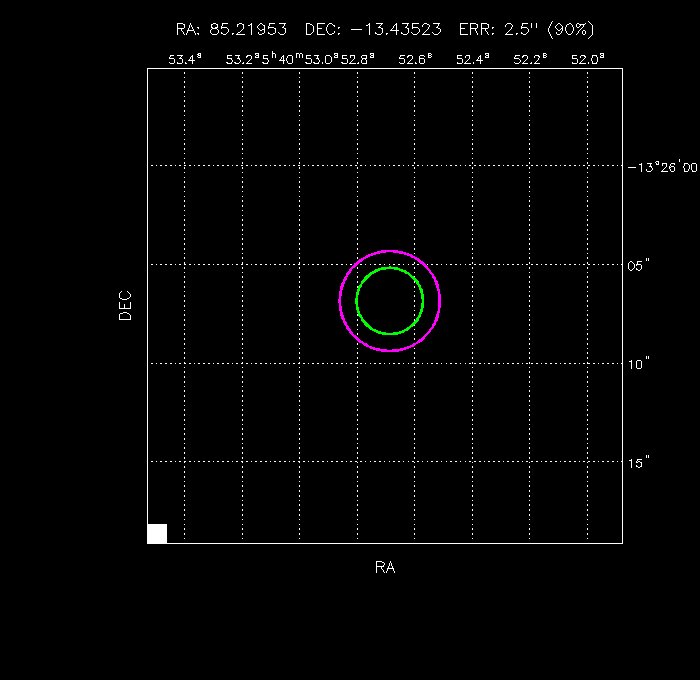Select the DEC value -13.43523 in title

tap(397, 30)
